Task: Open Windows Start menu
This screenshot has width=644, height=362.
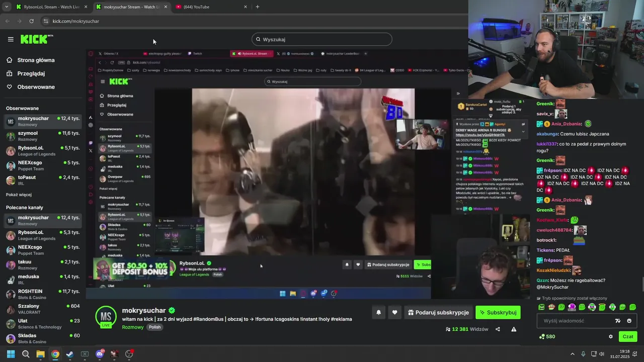Action: 11,354
